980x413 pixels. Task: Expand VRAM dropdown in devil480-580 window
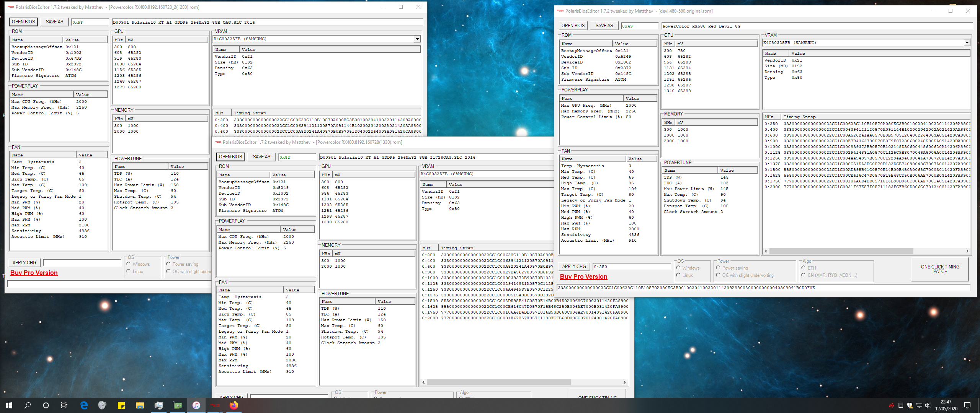click(x=967, y=43)
